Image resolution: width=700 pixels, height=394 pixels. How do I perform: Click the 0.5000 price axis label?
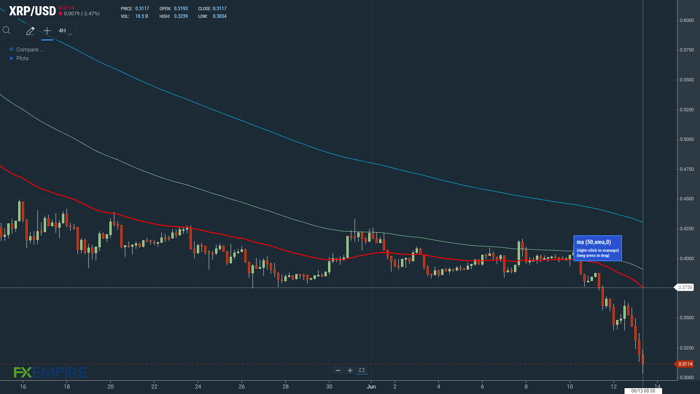point(687,139)
